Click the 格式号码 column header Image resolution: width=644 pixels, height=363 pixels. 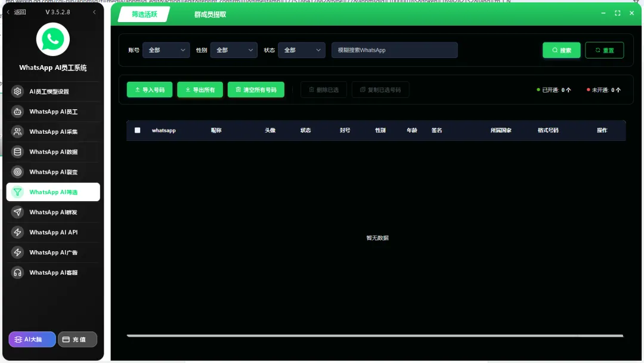(x=548, y=130)
